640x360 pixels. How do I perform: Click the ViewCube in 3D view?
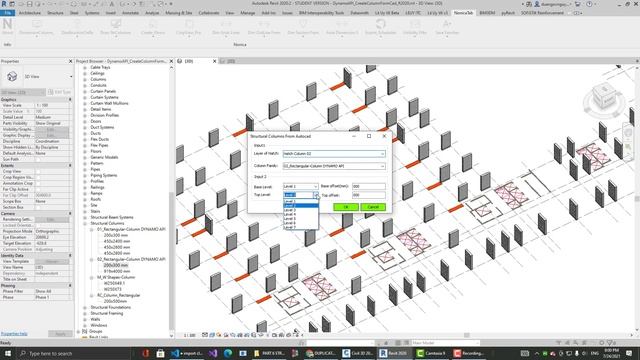(x=604, y=98)
